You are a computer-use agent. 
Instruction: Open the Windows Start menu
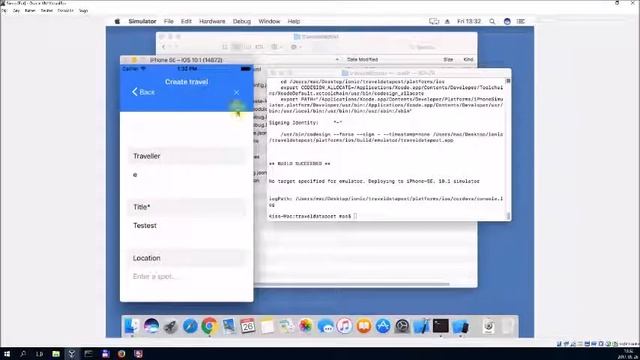[7, 354]
